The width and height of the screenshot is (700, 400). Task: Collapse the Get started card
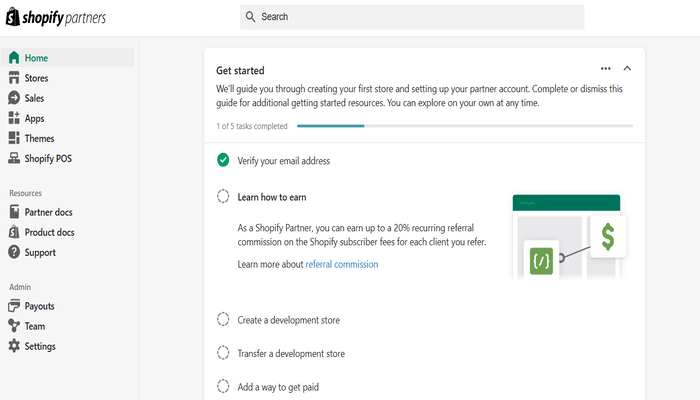coord(627,68)
